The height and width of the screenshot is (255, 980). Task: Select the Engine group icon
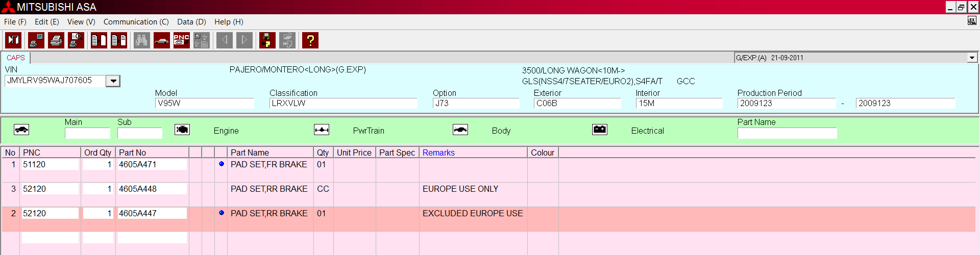click(x=182, y=130)
